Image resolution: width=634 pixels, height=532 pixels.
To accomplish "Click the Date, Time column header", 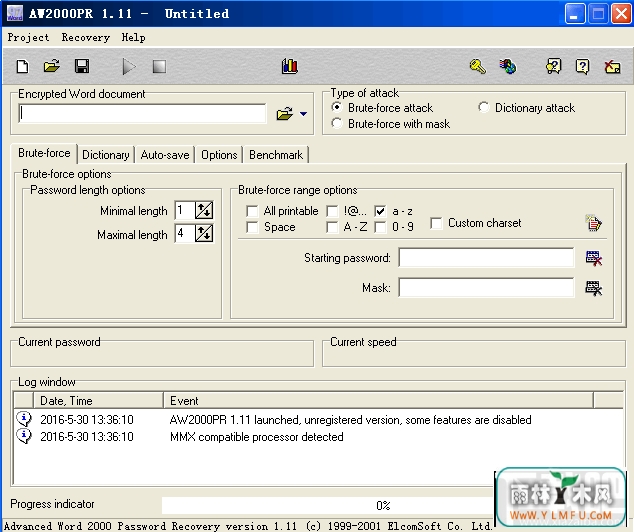I will click(x=98, y=401).
